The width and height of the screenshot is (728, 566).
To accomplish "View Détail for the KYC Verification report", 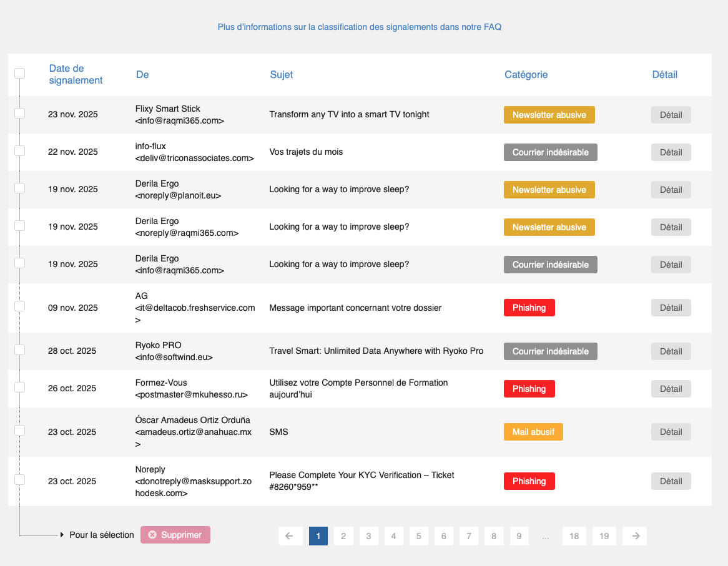I will point(671,481).
